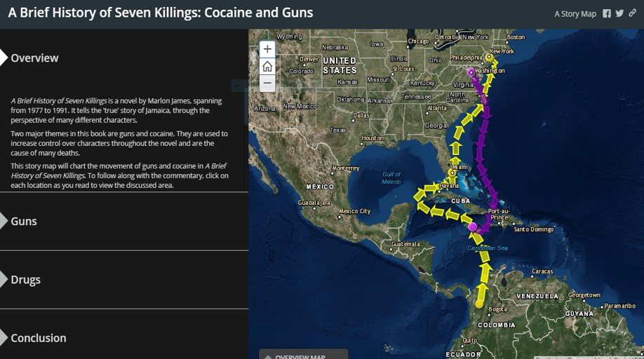Share story on Twitter

click(x=619, y=13)
